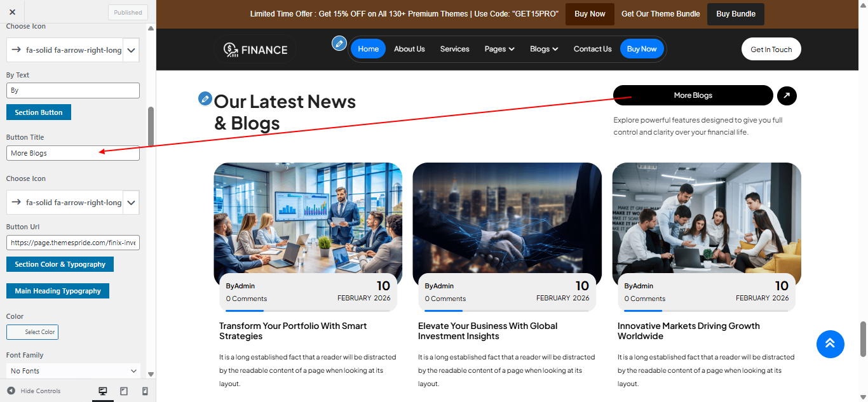This screenshot has height=402, width=868.
Task: Expand the Font Family dropdown
Action: [73, 371]
